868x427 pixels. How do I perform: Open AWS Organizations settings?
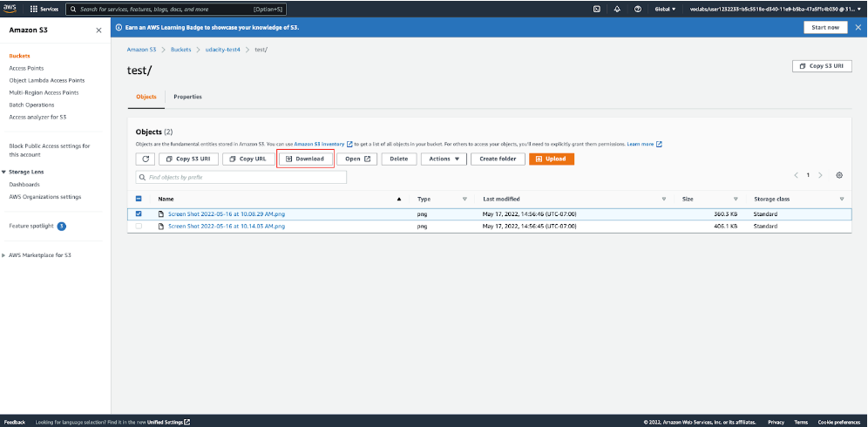point(44,197)
